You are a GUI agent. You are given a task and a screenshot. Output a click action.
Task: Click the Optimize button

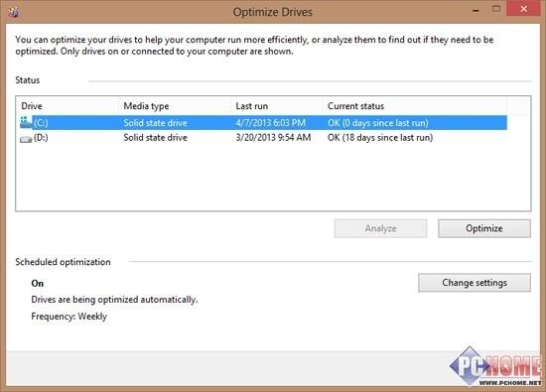484,228
